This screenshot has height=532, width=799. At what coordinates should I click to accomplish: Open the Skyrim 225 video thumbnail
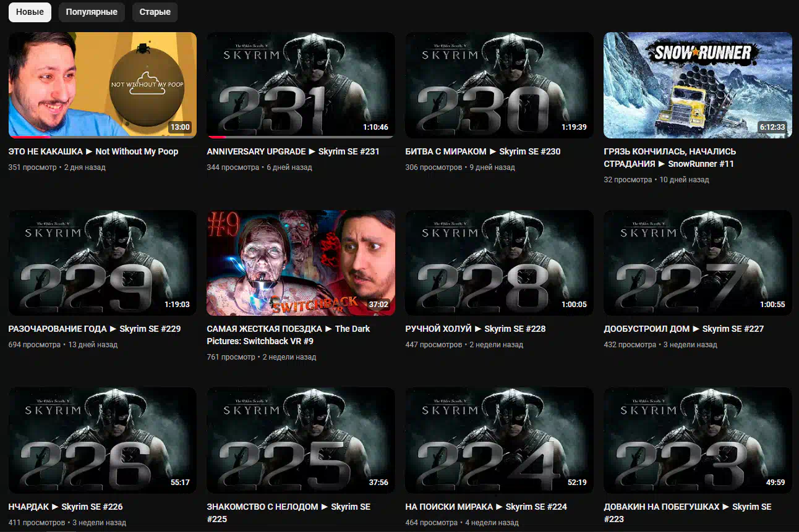(x=301, y=440)
